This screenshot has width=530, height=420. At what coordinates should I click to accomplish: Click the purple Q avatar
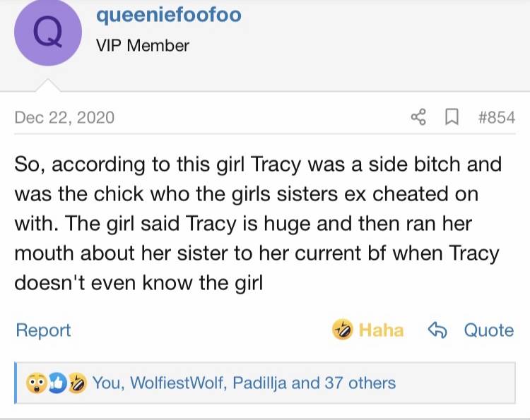click(48, 32)
